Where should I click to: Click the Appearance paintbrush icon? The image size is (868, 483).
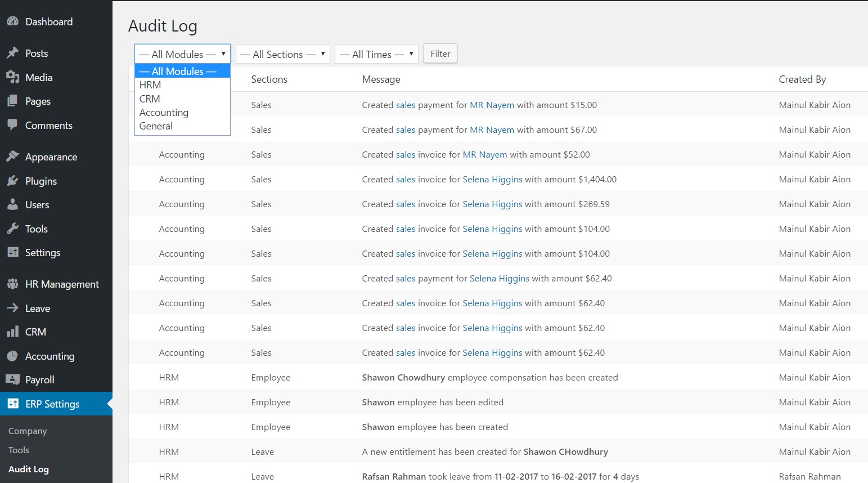(12, 156)
